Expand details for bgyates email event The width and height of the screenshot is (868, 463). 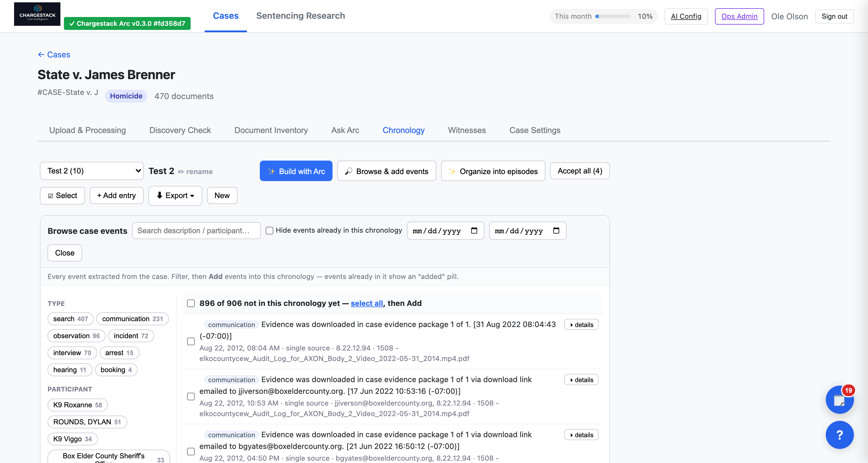(581, 435)
